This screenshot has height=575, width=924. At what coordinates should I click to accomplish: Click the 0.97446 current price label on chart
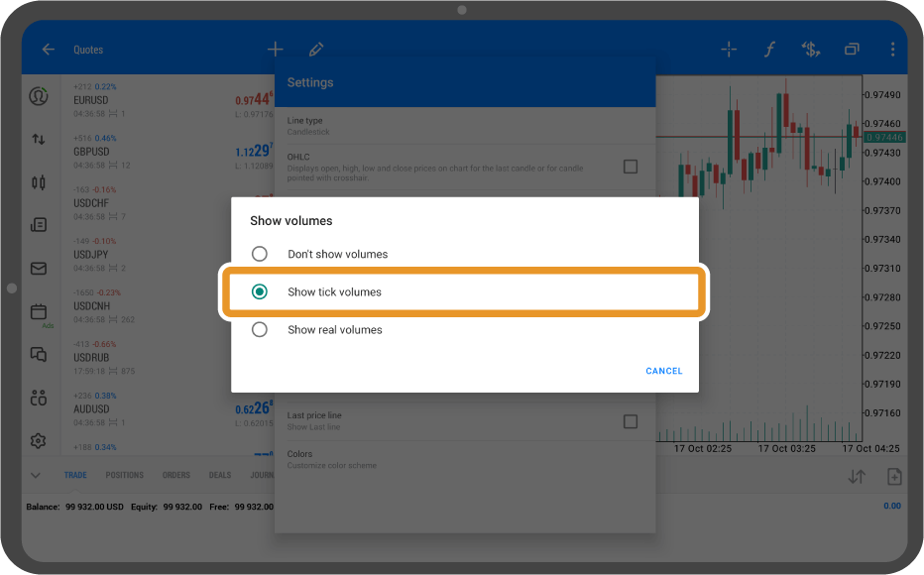[x=884, y=137]
